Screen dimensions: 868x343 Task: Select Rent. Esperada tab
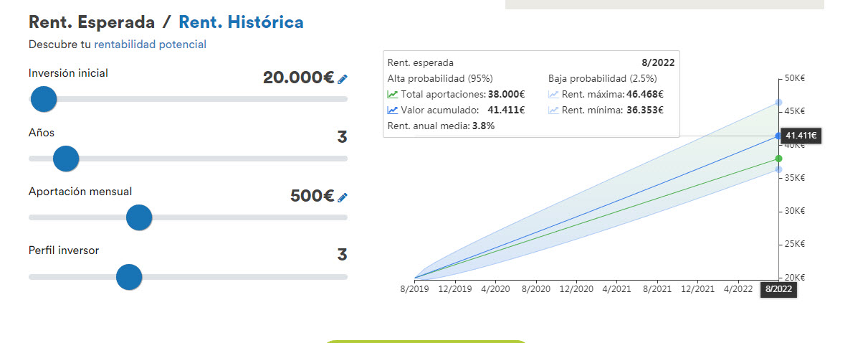(x=92, y=22)
